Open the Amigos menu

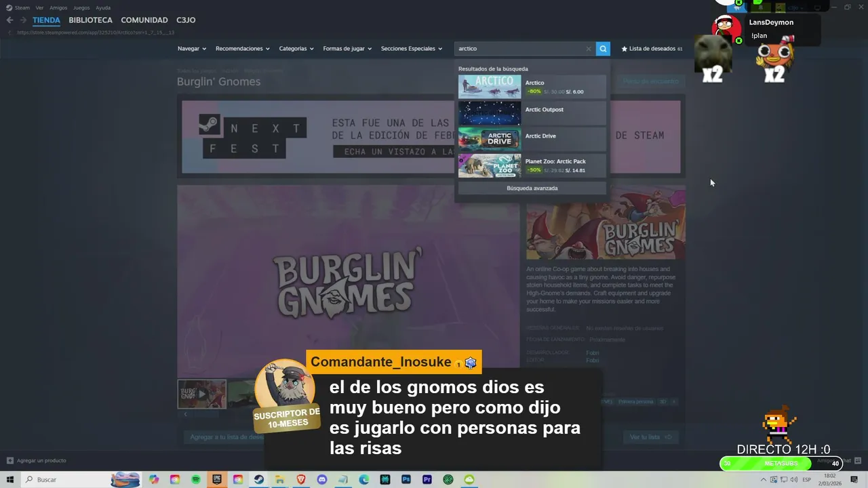click(x=58, y=7)
